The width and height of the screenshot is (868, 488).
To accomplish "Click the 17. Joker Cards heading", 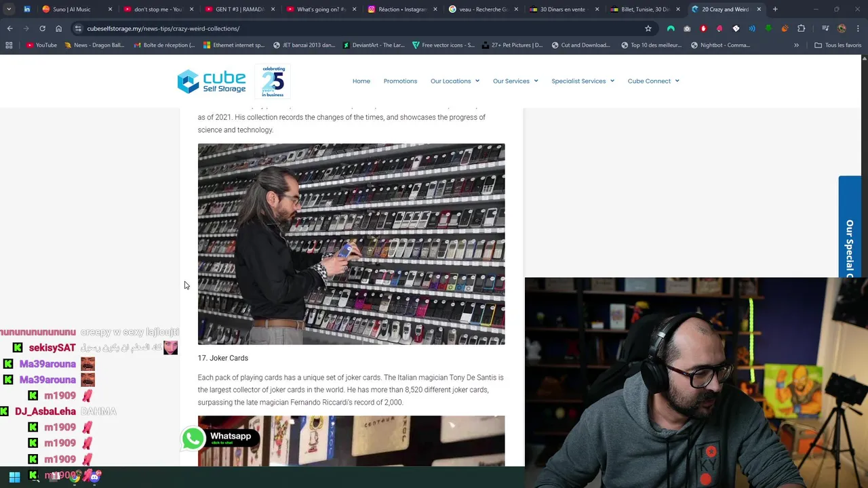I will [x=223, y=358].
